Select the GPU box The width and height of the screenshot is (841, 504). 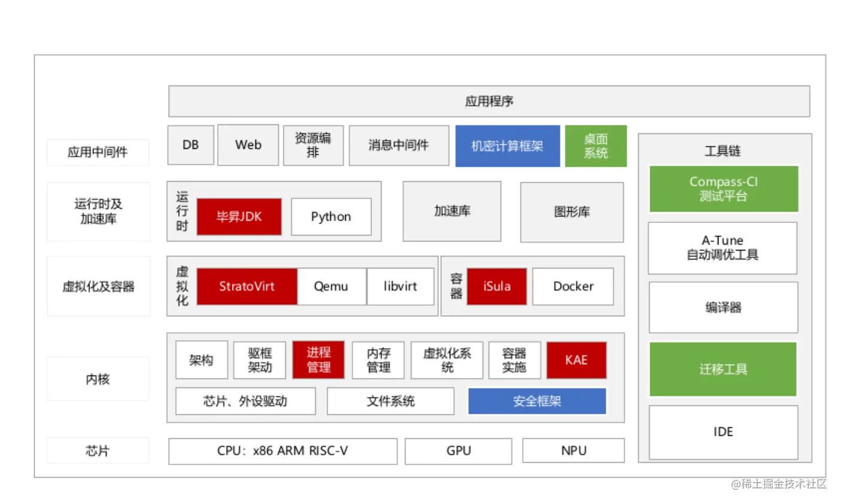pos(459,451)
